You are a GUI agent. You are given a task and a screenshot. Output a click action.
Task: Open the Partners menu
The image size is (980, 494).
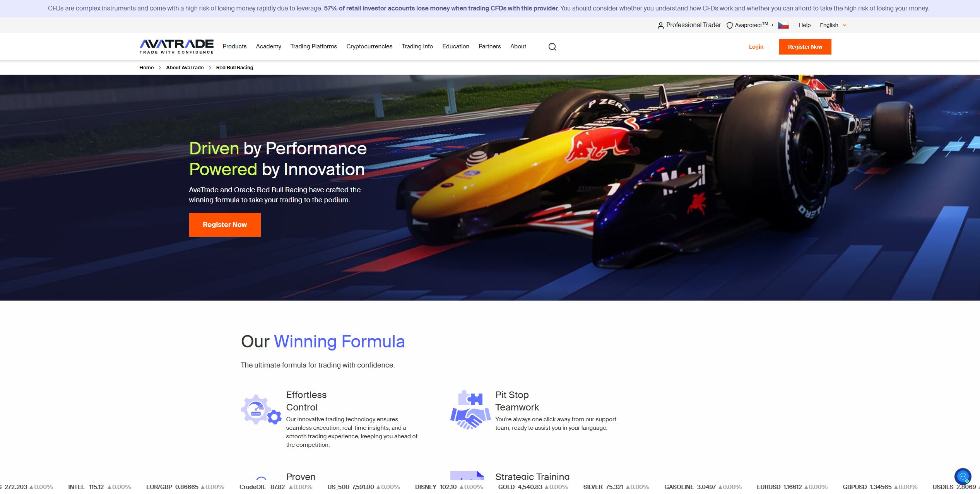[490, 46]
